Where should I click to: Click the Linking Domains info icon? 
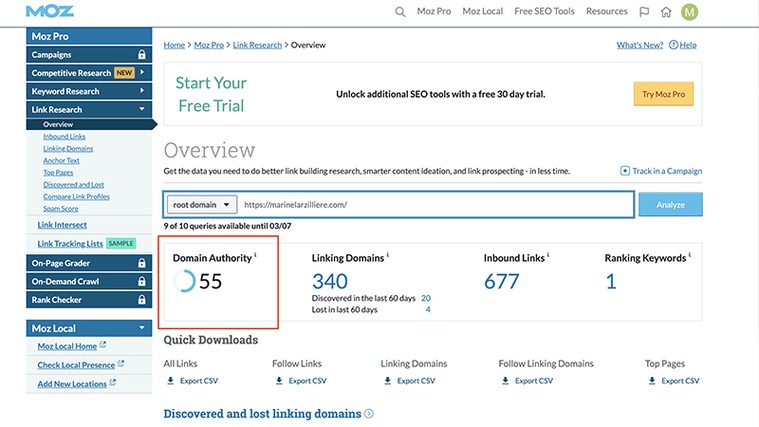[388, 254]
